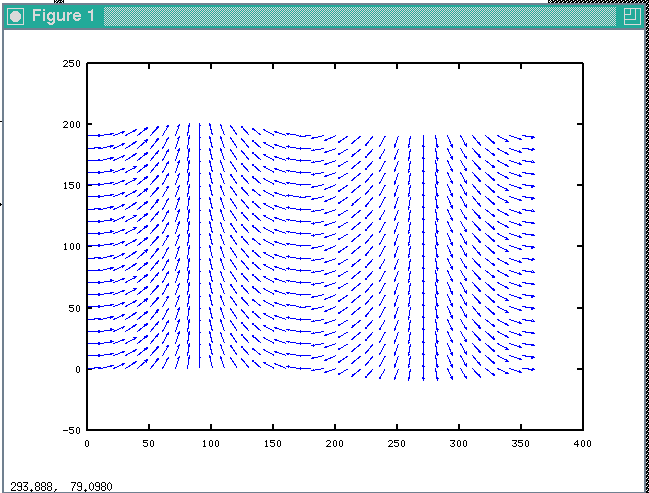The image size is (649, 493).
Task: Click the cursor coordinates readout 293.888, 79.0980
Action: 61,486
